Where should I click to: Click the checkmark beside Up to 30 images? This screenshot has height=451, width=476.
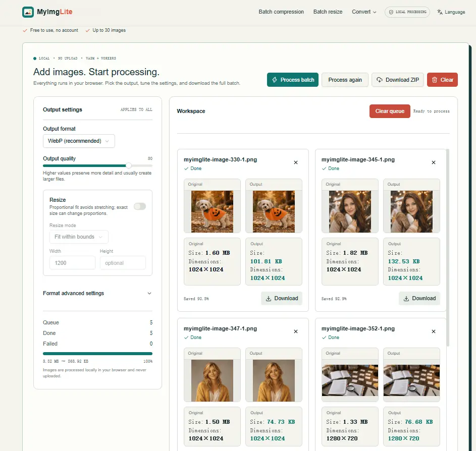pyautogui.click(x=87, y=30)
